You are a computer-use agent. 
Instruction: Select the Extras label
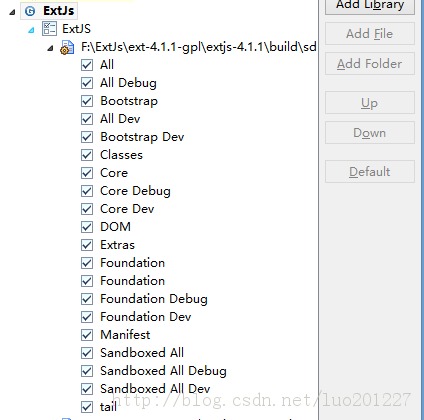pyautogui.click(x=118, y=245)
